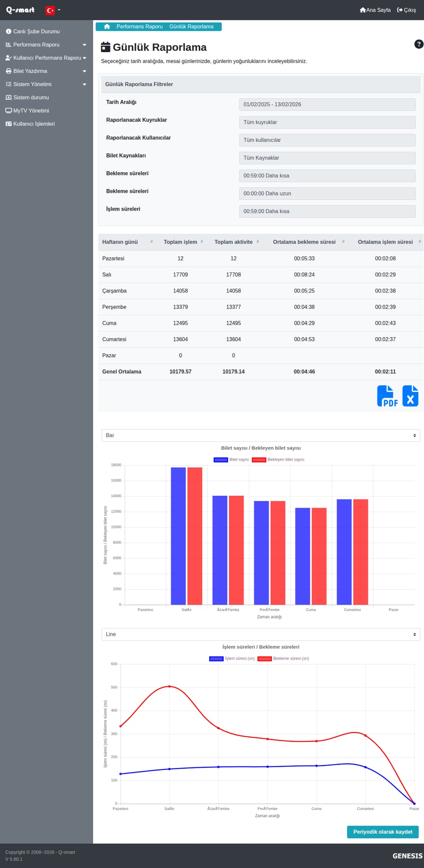Click the Tarih Aralığı date range field
Screen dimensions: 424x868
(x=327, y=105)
